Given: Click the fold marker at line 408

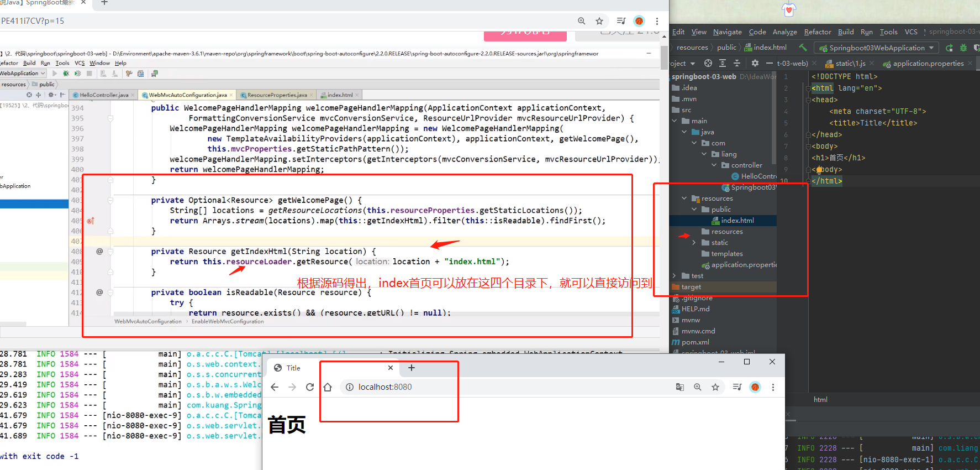Looking at the screenshot, I should 110,252.
